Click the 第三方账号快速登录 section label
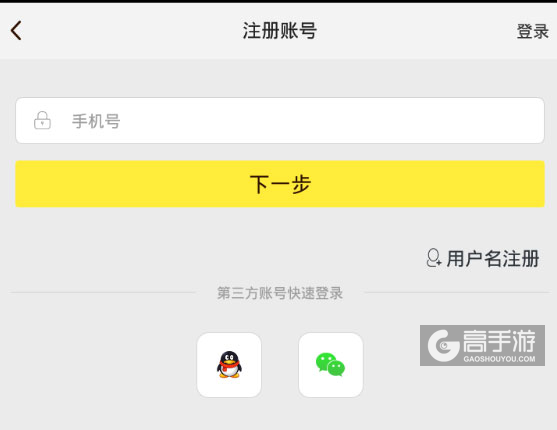This screenshot has width=557, height=430. click(x=280, y=293)
